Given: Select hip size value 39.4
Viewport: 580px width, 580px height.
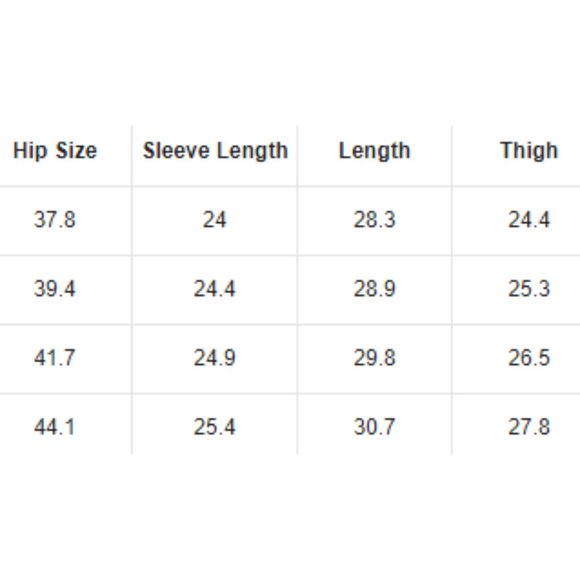Looking at the screenshot, I should click(55, 289).
